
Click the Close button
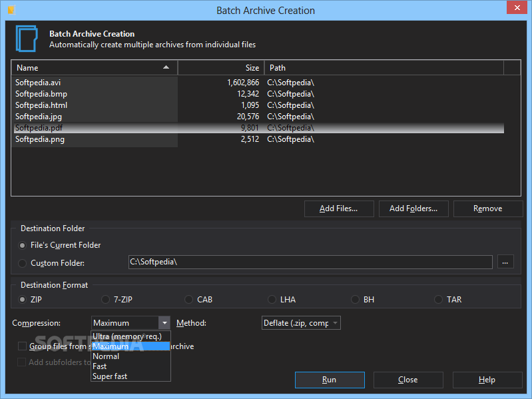pyautogui.click(x=408, y=380)
